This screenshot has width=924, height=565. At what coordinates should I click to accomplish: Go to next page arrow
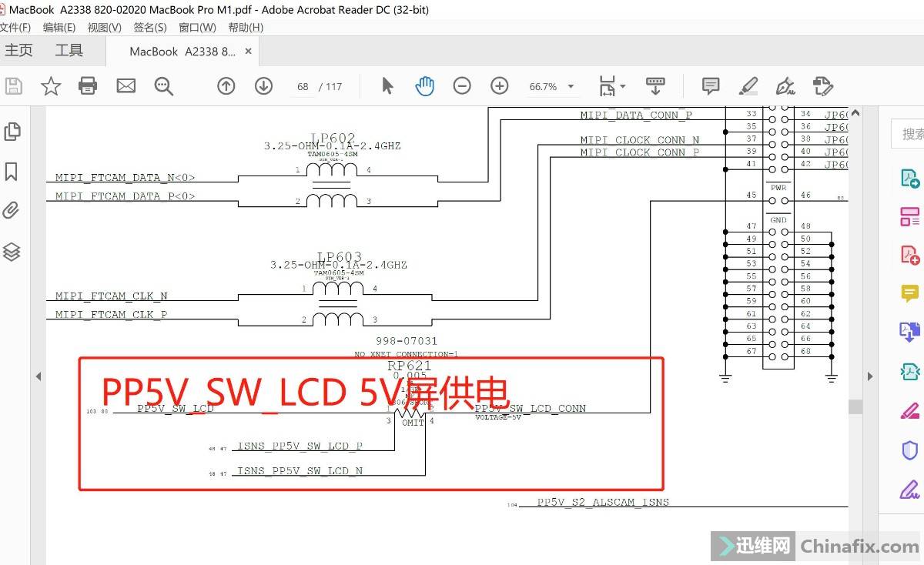[263, 86]
